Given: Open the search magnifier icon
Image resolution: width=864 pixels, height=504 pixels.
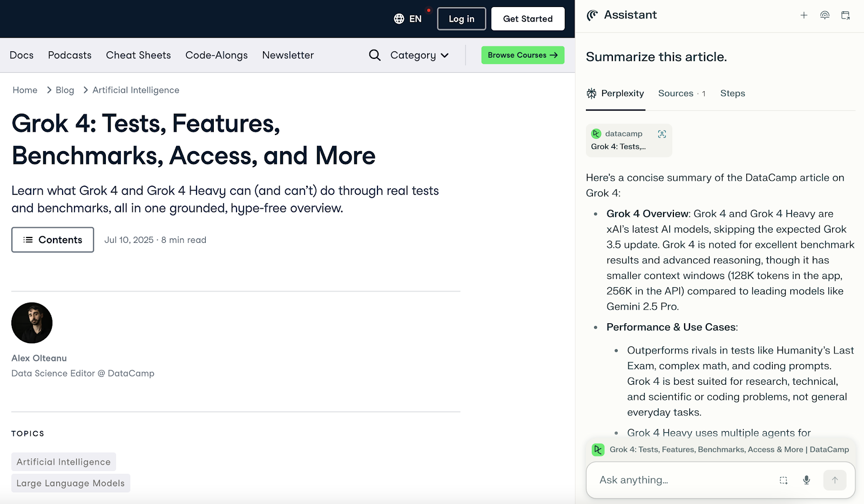Looking at the screenshot, I should pos(375,55).
